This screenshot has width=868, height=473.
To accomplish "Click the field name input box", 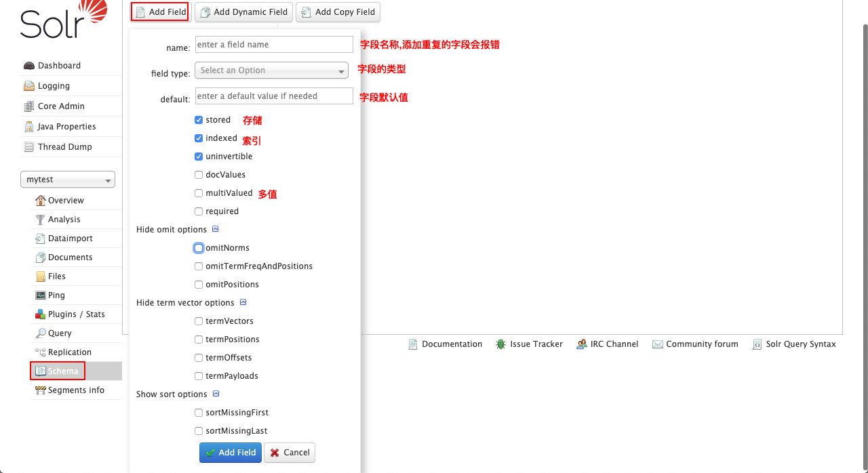I will [273, 44].
